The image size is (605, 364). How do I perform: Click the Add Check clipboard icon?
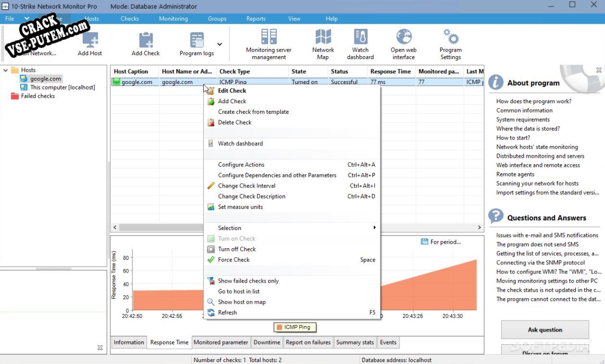point(146,40)
